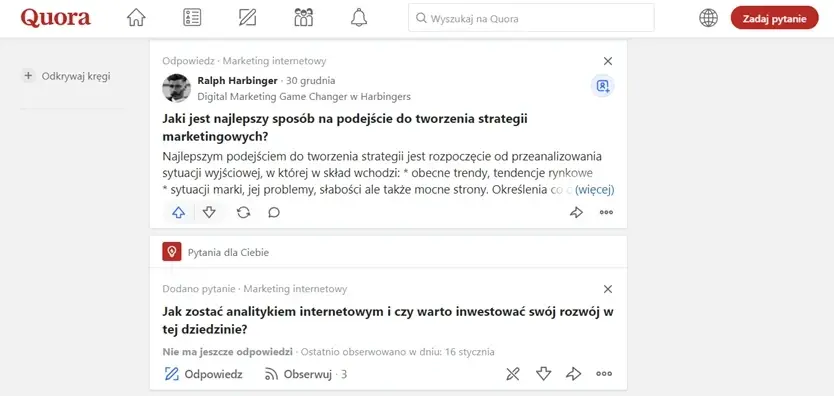The height and width of the screenshot is (396, 834).
Task: Click the Quora logo
Action: click(56, 18)
